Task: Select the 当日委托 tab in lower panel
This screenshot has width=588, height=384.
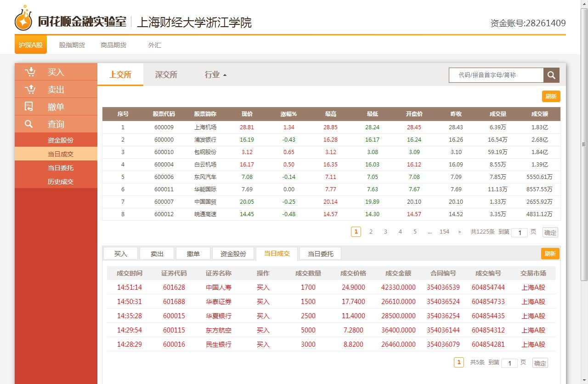Action: point(320,254)
